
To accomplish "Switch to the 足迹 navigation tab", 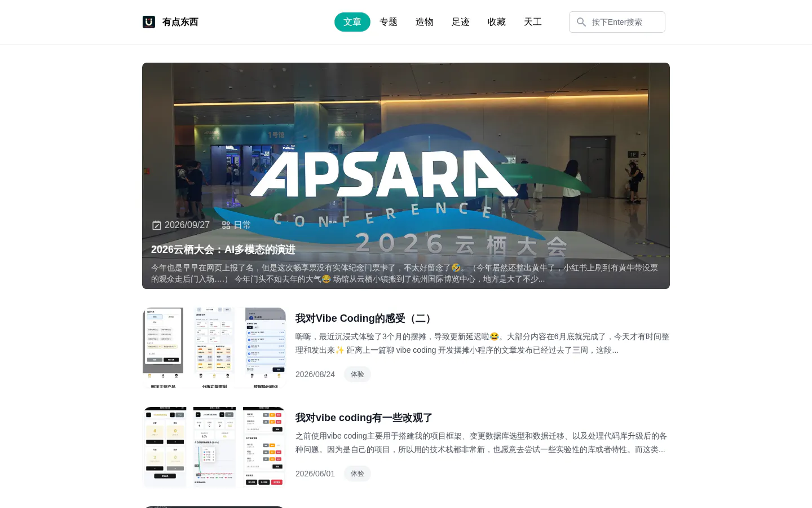I will 461,22.
